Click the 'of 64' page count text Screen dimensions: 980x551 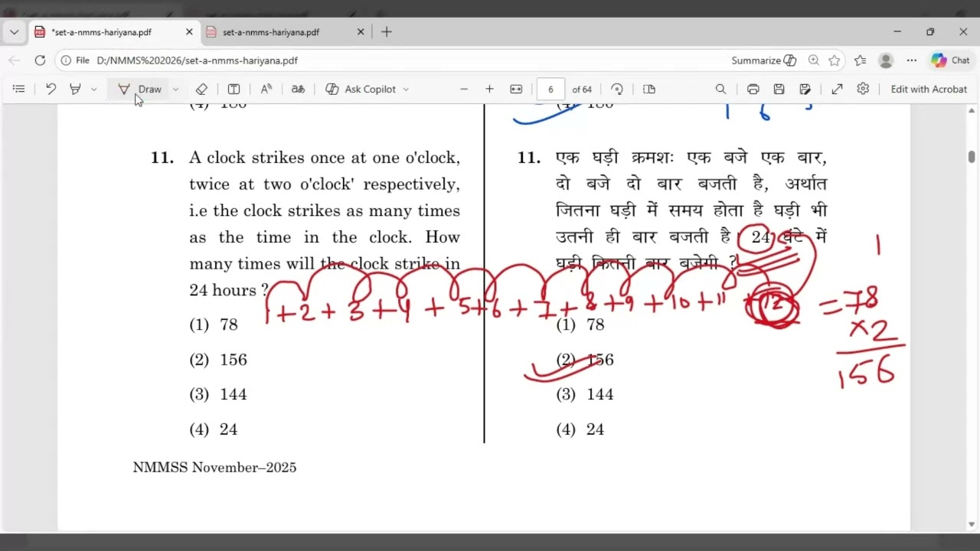coord(582,90)
